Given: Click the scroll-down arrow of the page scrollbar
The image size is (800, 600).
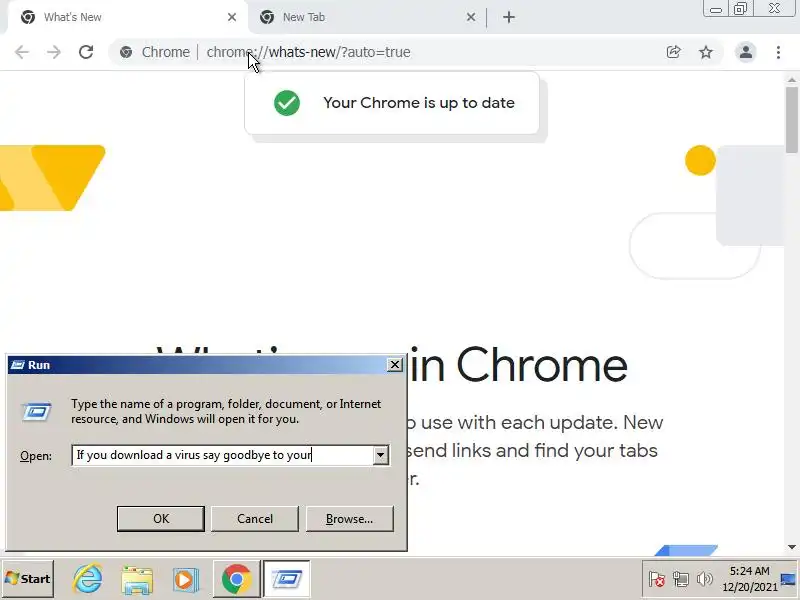Looking at the screenshot, I should coord(792,547).
